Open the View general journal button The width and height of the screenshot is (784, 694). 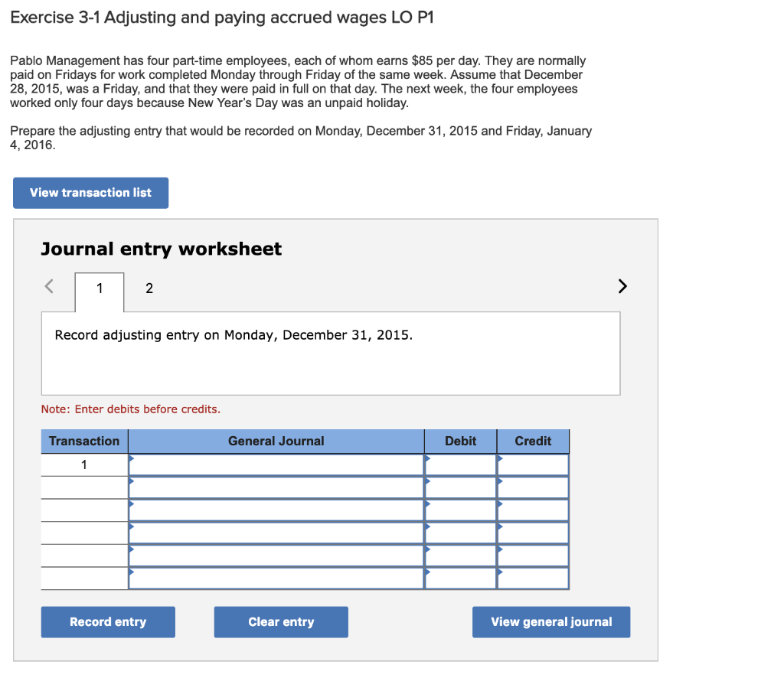tap(551, 622)
